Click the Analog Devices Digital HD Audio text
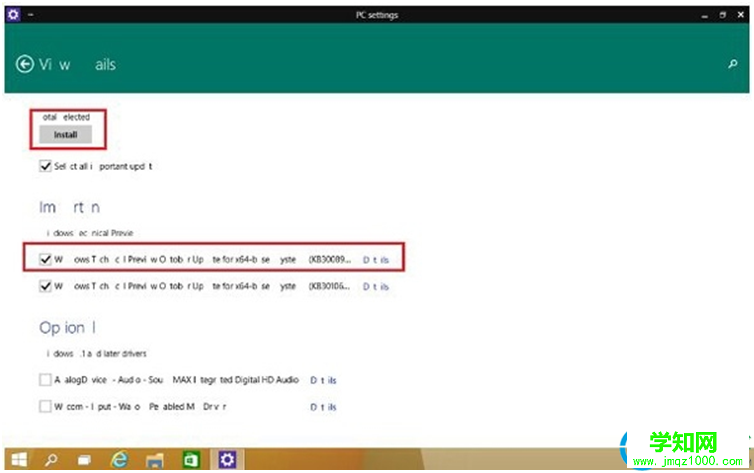Viewport: 754px width, 473px height. point(176,380)
